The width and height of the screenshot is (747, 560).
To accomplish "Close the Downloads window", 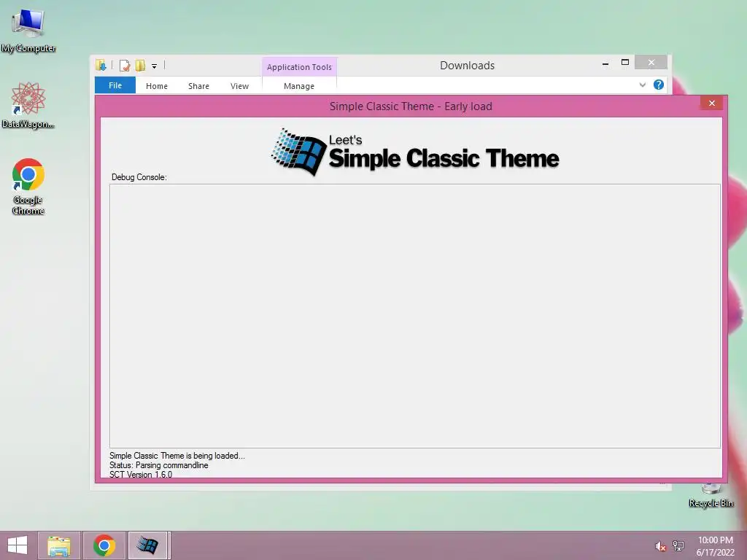I will click(651, 63).
